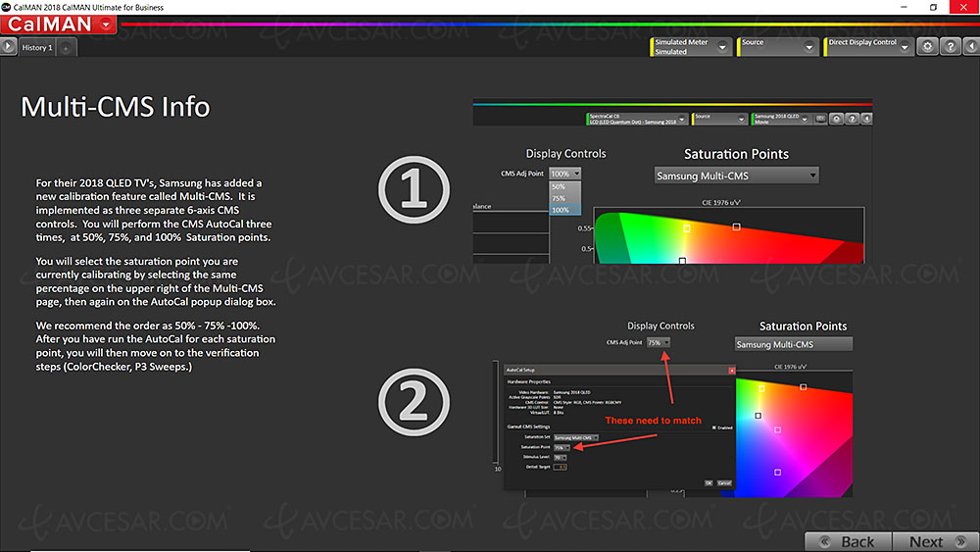Open Saturation Set dropdown in AutoCal Setup

coord(575,437)
